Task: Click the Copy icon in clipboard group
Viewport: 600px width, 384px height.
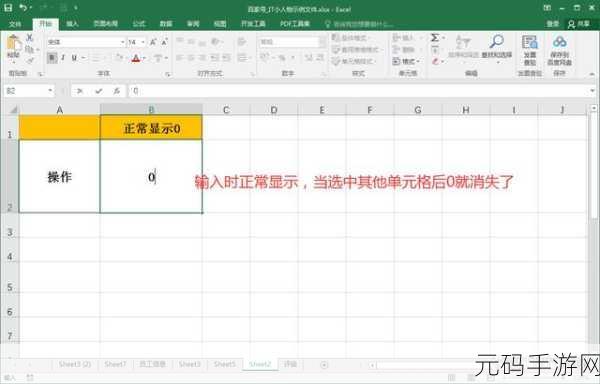Action: point(29,49)
